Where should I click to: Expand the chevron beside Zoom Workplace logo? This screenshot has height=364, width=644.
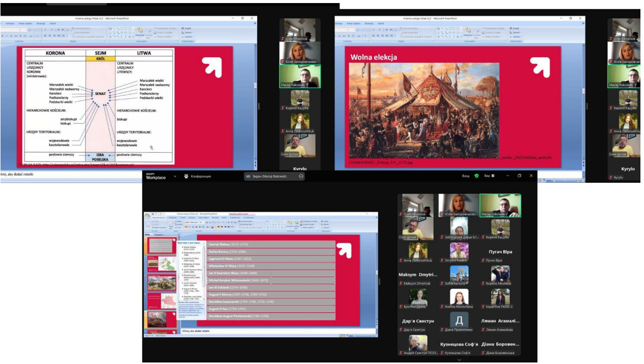click(175, 176)
